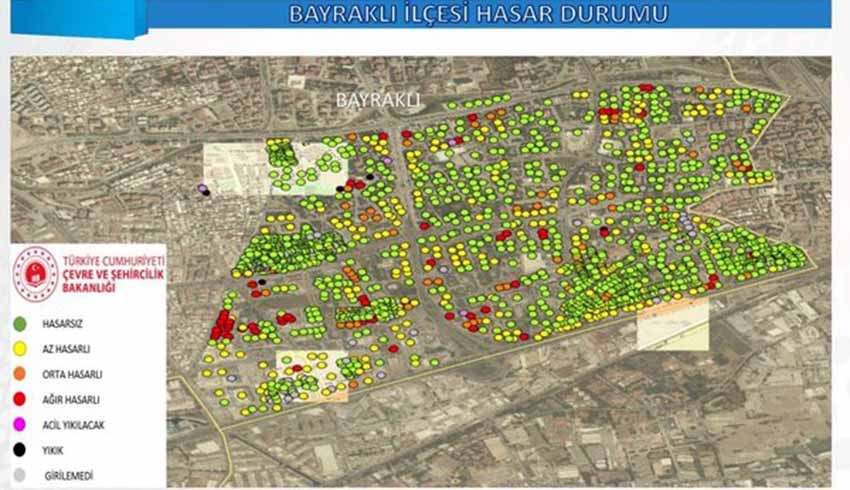Click the round ministry emblem logo
Image resolution: width=850 pixels, height=490 pixels.
pyautogui.click(x=35, y=274)
